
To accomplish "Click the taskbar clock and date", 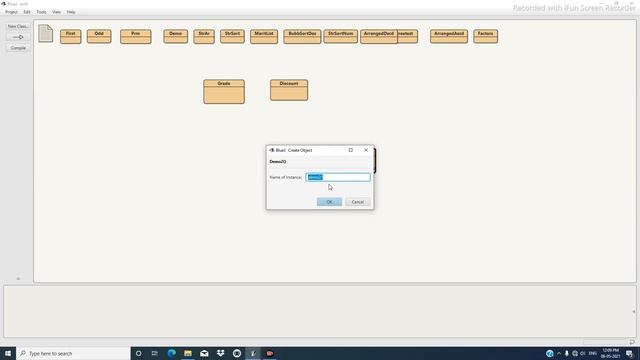I will point(610,353).
